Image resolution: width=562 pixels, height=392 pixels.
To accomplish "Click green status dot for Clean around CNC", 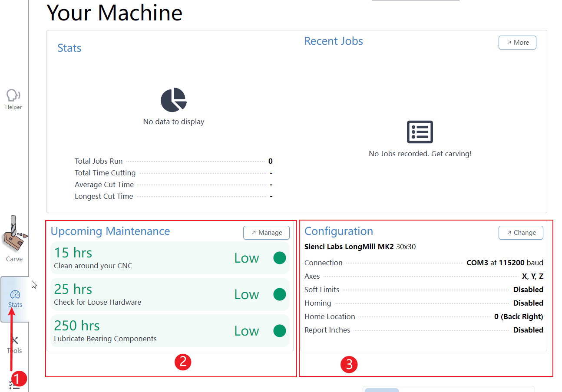I will 279,258.
